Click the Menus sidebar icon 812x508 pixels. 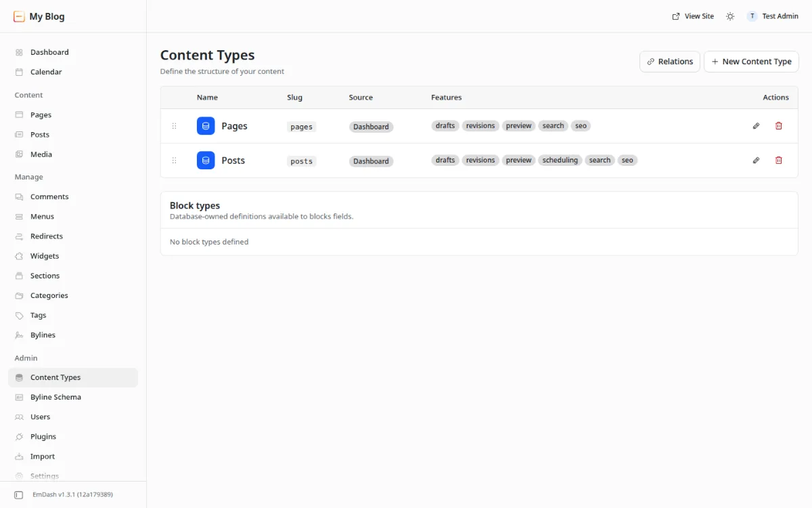[19, 217]
